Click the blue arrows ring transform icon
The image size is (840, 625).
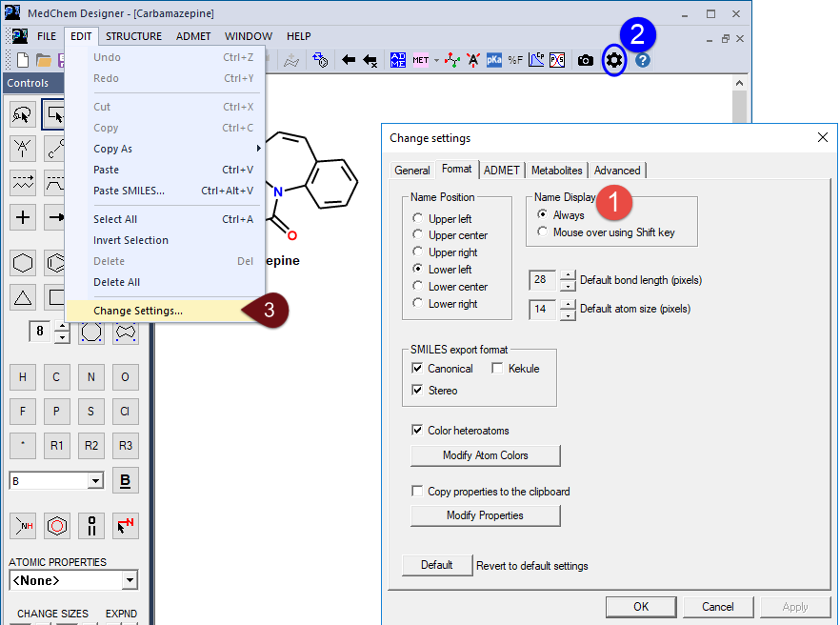pyautogui.click(x=320, y=60)
